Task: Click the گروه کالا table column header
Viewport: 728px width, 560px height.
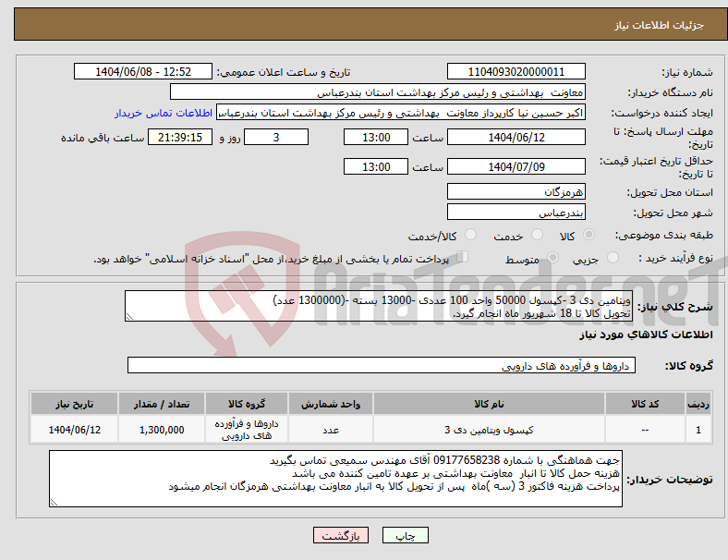Action: point(247,404)
